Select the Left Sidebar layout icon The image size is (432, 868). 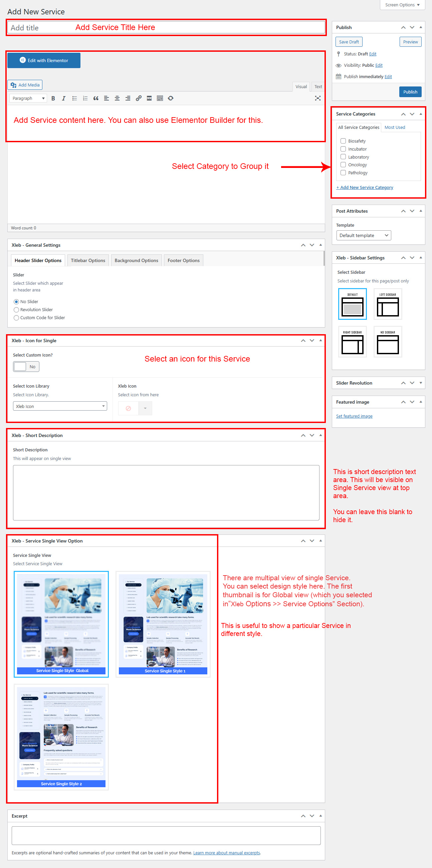pyautogui.click(x=388, y=304)
